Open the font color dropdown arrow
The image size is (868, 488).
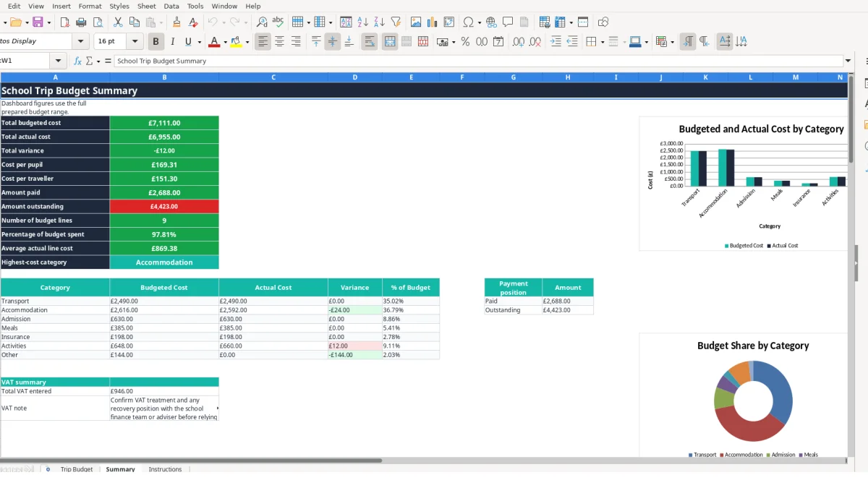(x=225, y=42)
